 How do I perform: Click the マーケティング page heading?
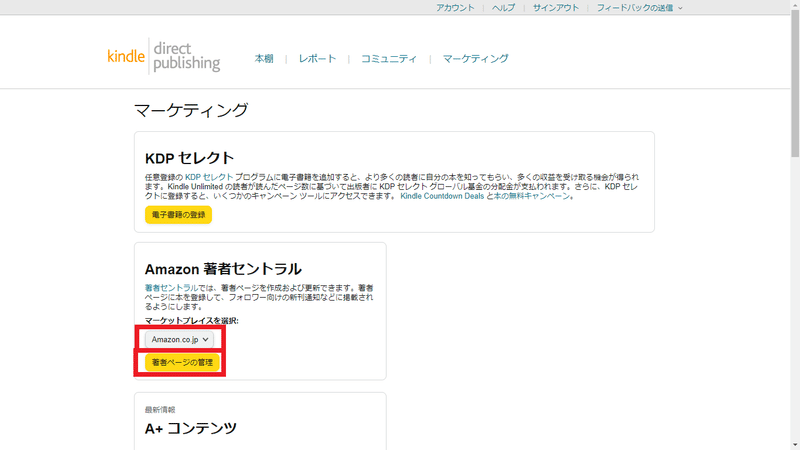[x=191, y=110]
